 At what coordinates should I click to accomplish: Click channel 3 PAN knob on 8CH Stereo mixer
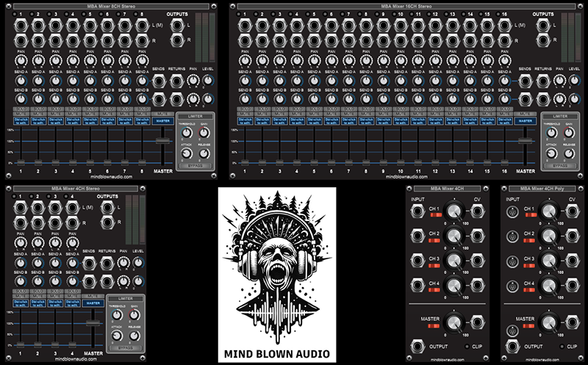click(x=56, y=60)
